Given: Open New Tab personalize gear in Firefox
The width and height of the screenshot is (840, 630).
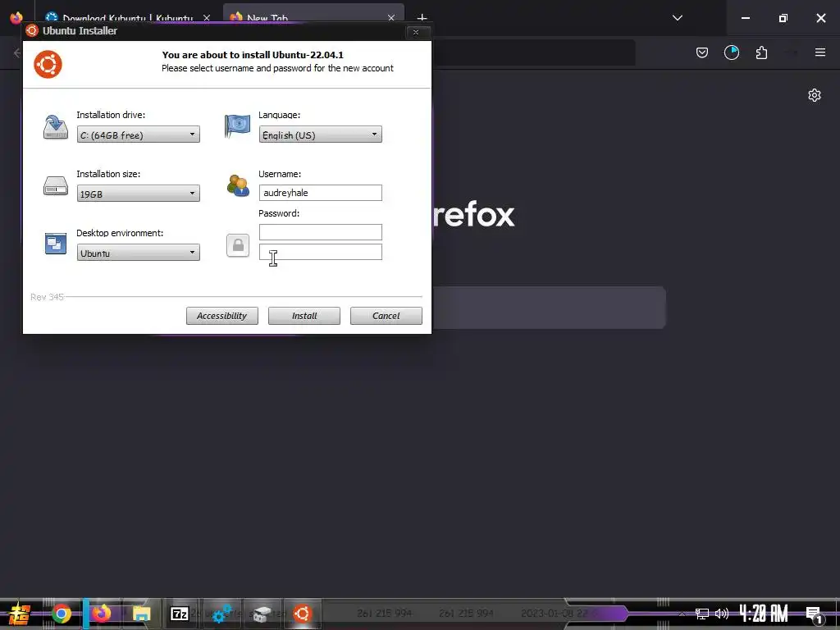Looking at the screenshot, I should pos(815,95).
